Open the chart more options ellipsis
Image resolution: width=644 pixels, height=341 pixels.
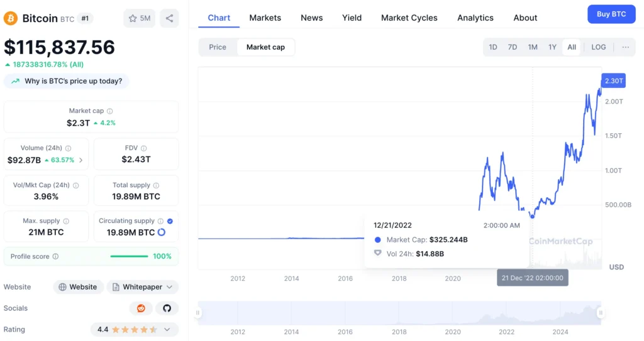click(x=626, y=47)
